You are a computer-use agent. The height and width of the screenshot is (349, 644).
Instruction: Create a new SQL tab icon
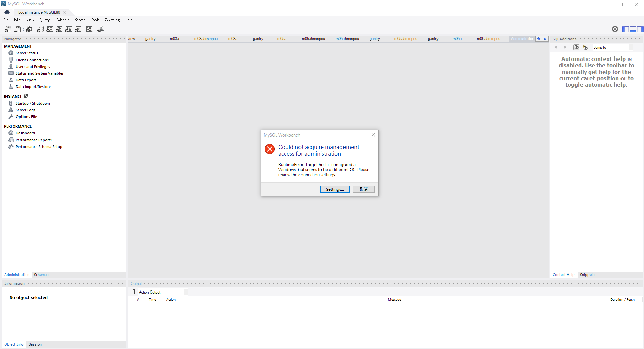point(8,29)
